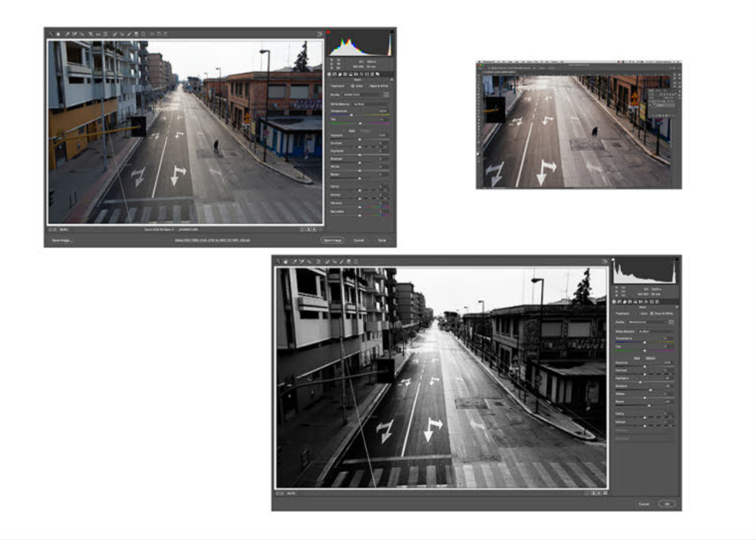Select the Graduated Filter in the color Camera Raw window
This screenshot has height=540, width=756.
pyautogui.click(x=136, y=34)
